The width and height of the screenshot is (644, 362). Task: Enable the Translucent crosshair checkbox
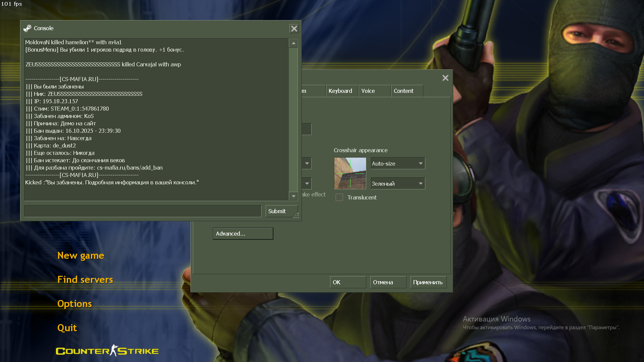pyautogui.click(x=339, y=197)
